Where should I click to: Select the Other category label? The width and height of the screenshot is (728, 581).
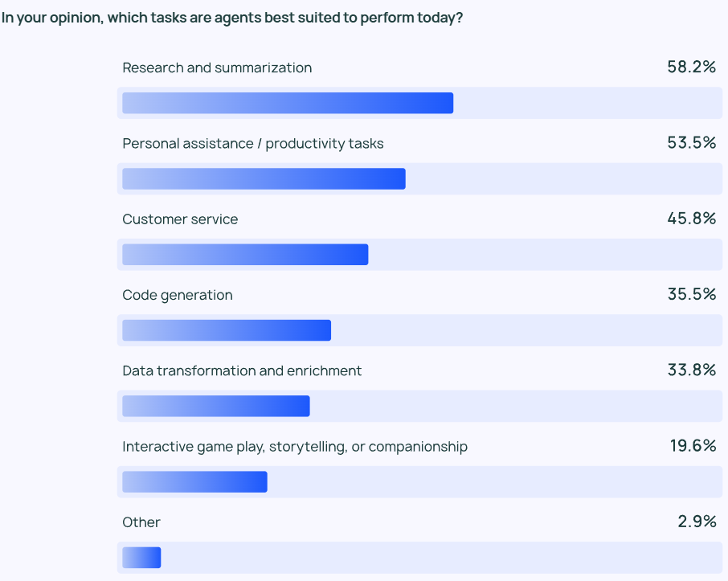tap(141, 522)
